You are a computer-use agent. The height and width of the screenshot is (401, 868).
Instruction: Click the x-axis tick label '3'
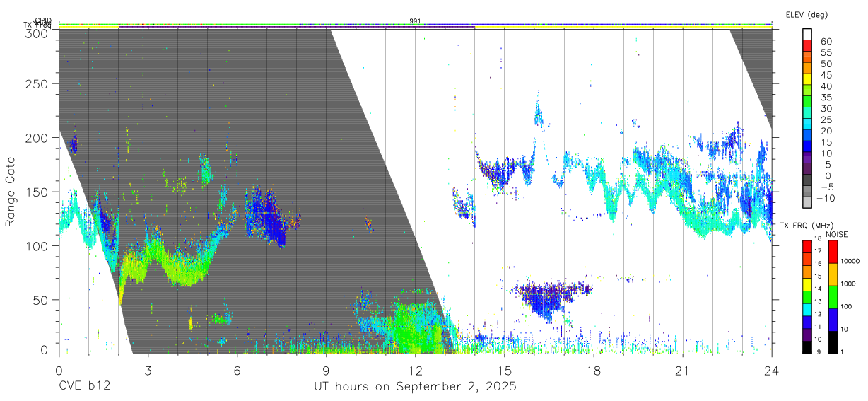148,370
